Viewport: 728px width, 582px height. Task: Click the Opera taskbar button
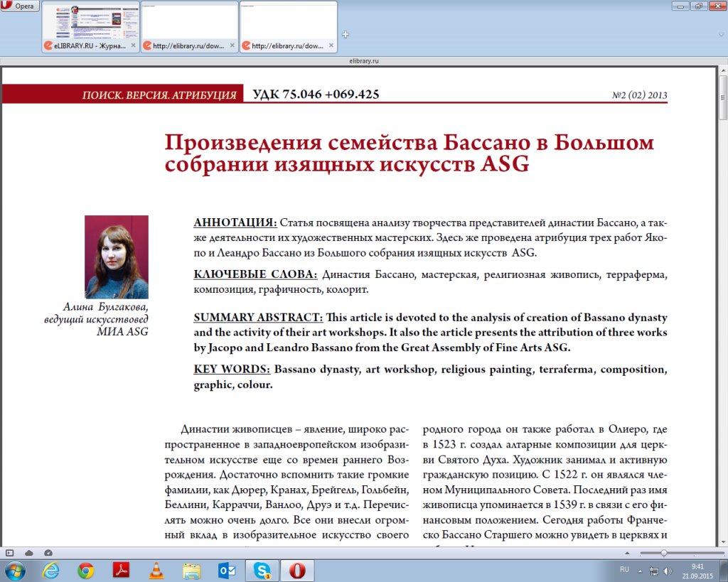[298, 571]
